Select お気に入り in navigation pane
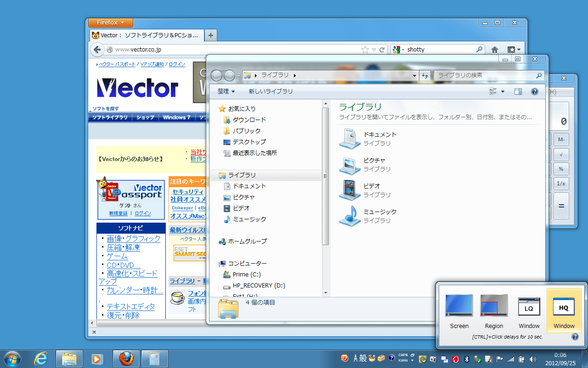Viewport: 588px width, 368px height. tap(237, 109)
